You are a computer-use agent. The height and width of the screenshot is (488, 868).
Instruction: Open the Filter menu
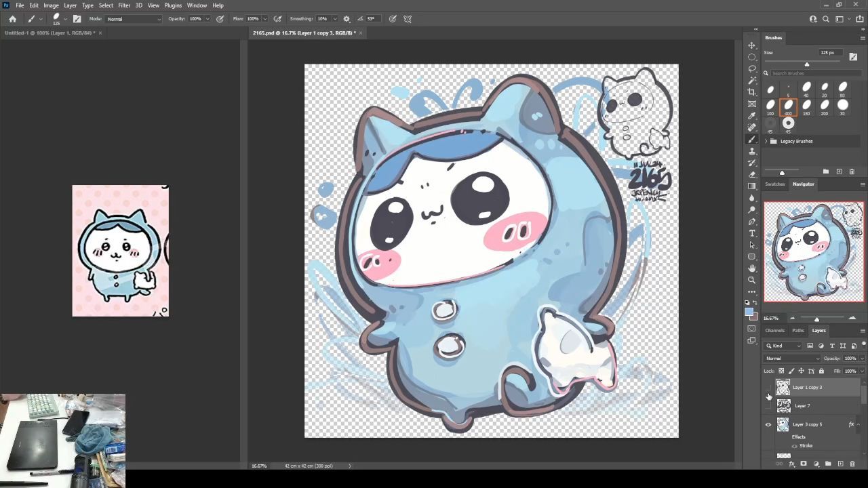pyautogui.click(x=124, y=5)
